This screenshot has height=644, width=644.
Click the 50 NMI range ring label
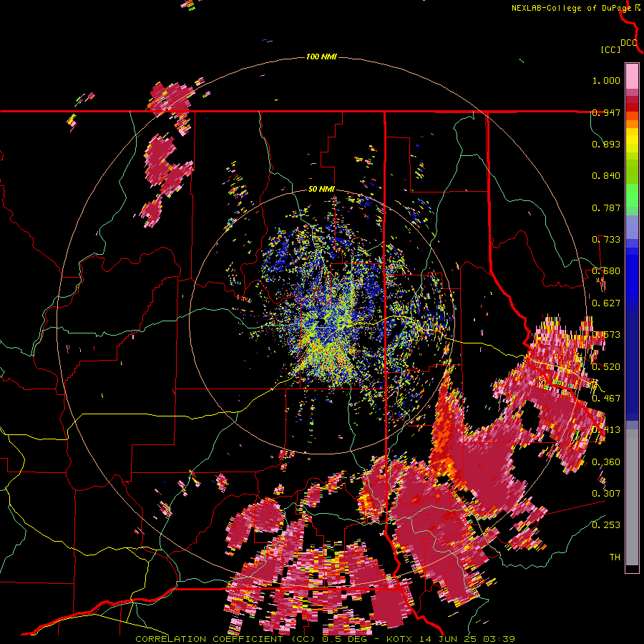[x=321, y=190]
